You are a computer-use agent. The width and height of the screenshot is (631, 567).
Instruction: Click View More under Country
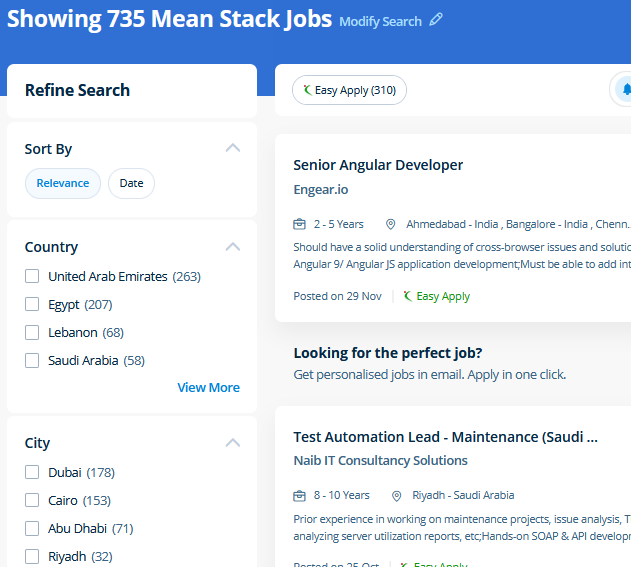(208, 387)
